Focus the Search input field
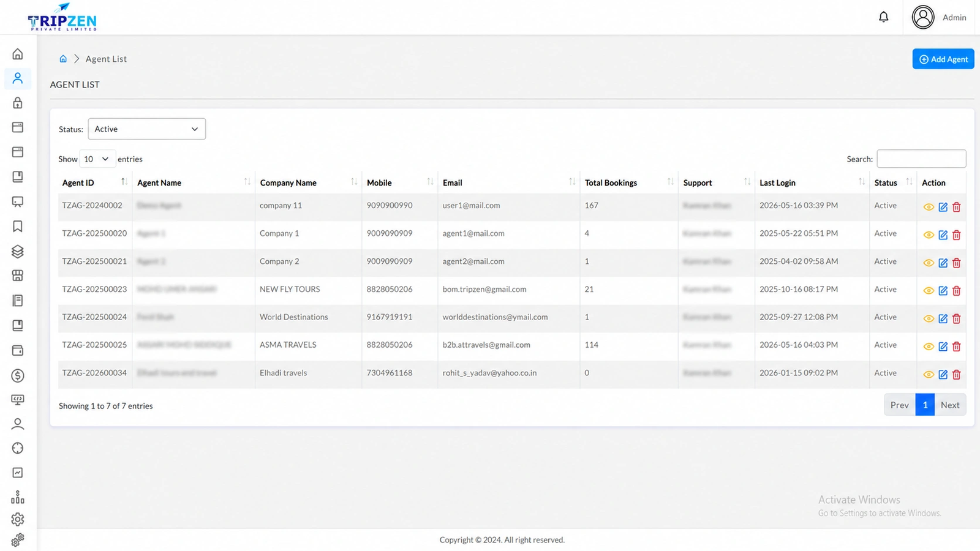980x551 pixels. (x=921, y=159)
